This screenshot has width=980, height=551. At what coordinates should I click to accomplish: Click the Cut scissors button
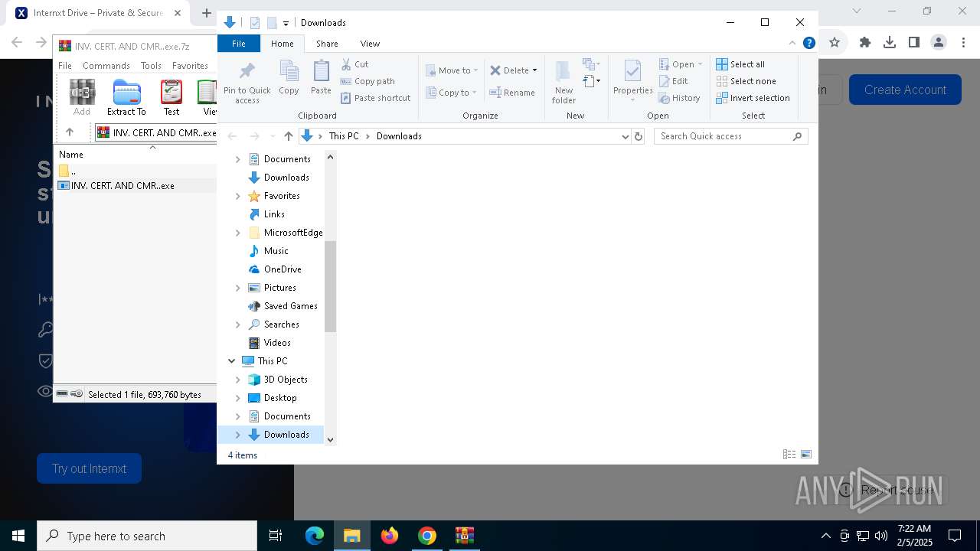(x=354, y=64)
